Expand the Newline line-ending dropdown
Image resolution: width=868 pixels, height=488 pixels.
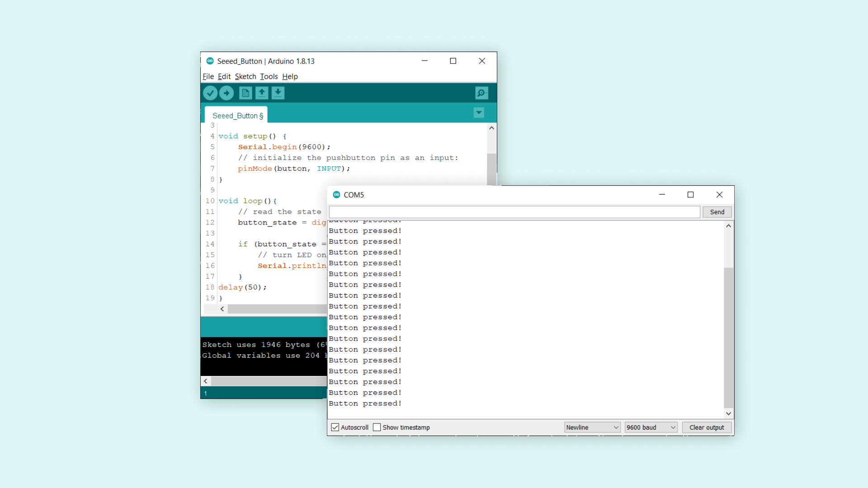[x=592, y=427]
